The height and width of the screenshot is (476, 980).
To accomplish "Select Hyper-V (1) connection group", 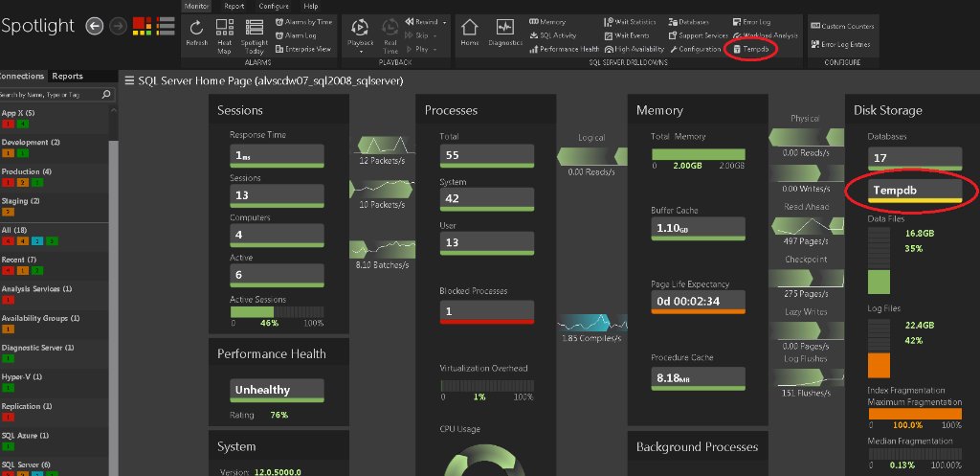I will click(x=22, y=377).
